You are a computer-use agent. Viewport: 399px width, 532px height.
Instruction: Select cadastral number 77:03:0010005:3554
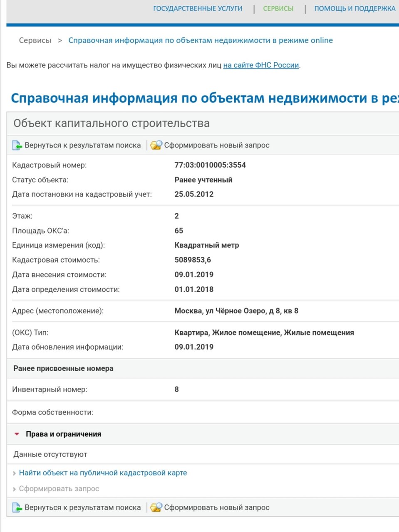210,165
